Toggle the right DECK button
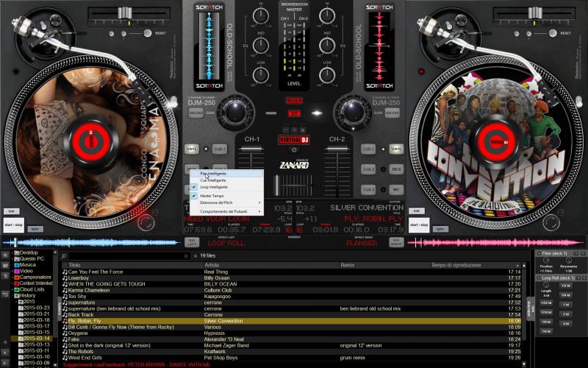 396,169
